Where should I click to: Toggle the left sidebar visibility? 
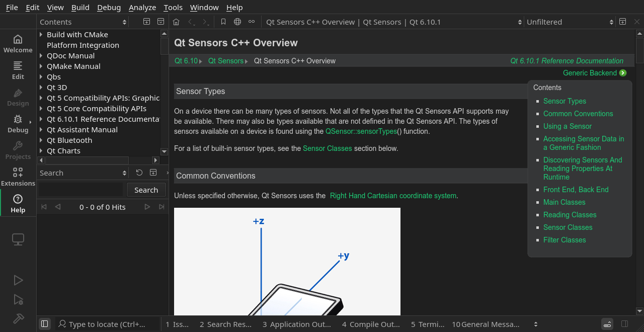[x=45, y=324]
